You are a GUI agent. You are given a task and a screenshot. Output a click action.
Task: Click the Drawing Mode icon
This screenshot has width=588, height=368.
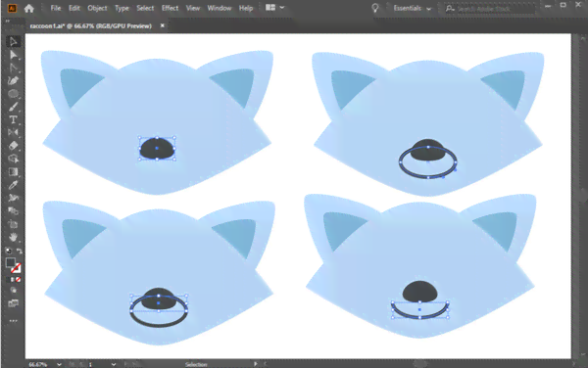(x=13, y=290)
